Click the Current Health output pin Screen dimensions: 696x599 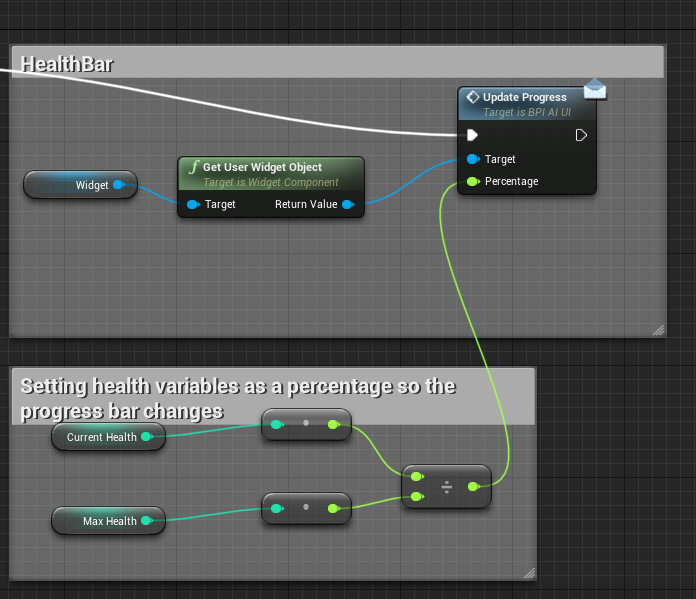tap(146, 437)
